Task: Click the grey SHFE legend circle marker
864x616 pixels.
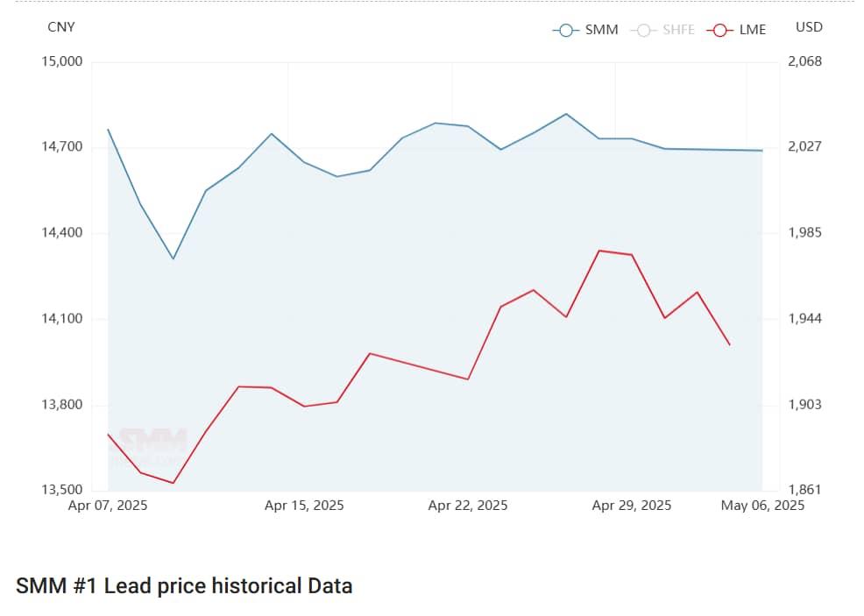Action: pos(643,30)
